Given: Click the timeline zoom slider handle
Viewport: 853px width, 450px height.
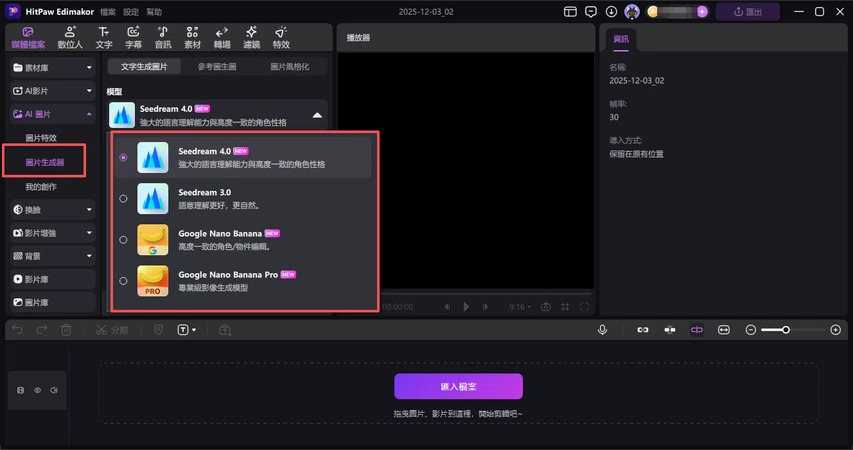Looking at the screenshot, I should pos(786,329).
